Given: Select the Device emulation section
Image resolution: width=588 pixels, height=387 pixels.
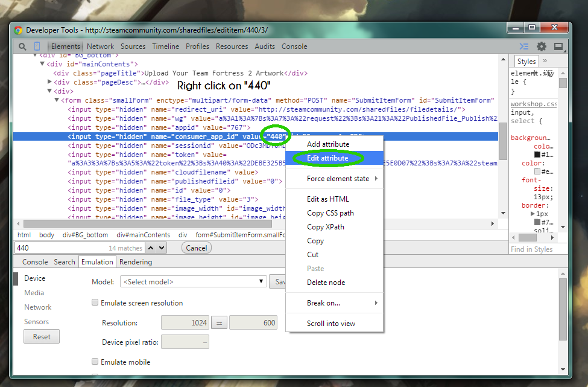Looking at the screenshot, I should (35, 278).
